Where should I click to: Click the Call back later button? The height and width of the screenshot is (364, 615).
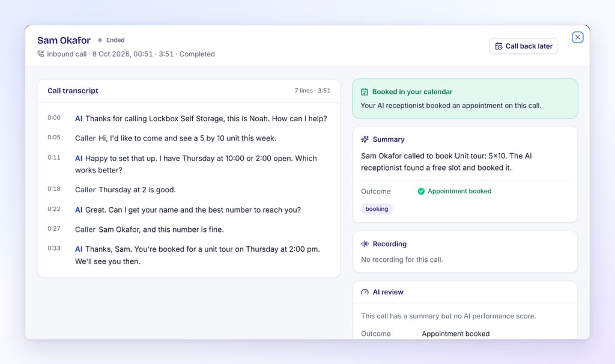click(524, 46)
